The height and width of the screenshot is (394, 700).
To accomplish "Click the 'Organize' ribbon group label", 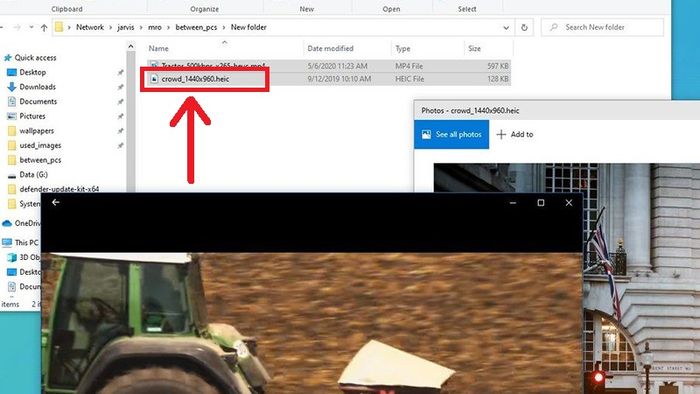I will click(x=204, y=9).
